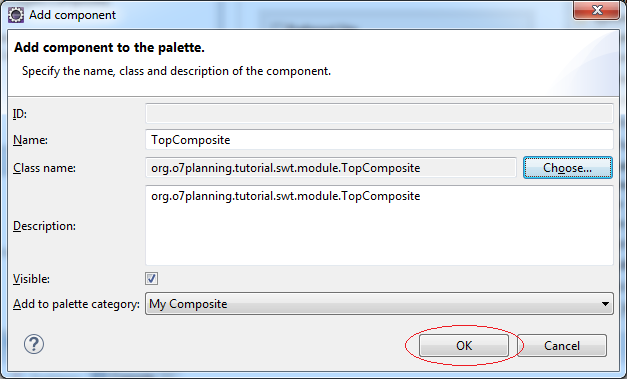Click inside the Class name field

point(331,168)
